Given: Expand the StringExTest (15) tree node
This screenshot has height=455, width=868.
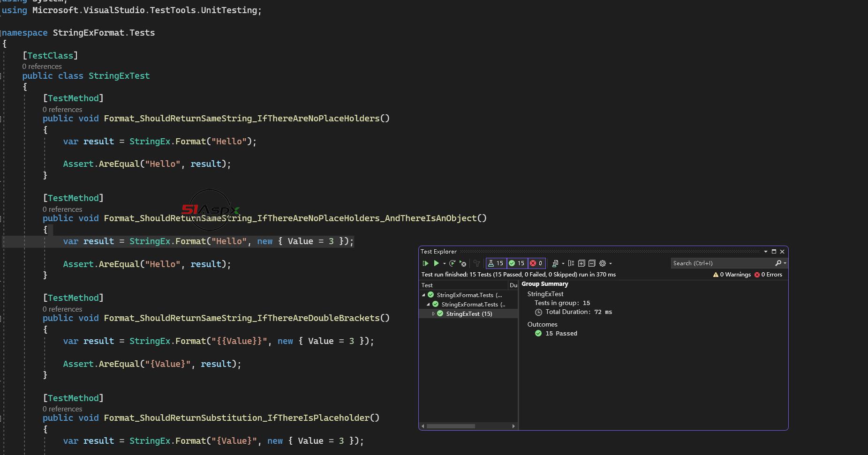Looking at the screenshot, I should [x=433, y=314].
